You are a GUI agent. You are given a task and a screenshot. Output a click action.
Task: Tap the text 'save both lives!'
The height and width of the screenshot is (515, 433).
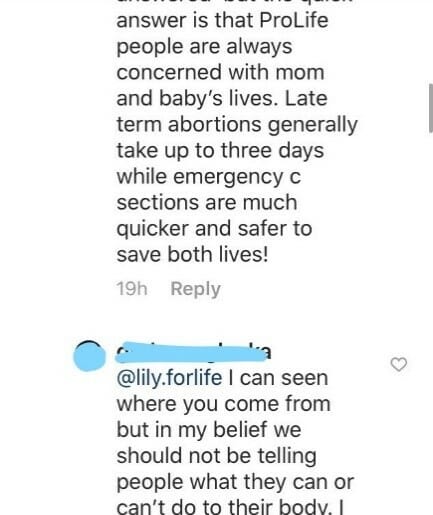[192, 254]
